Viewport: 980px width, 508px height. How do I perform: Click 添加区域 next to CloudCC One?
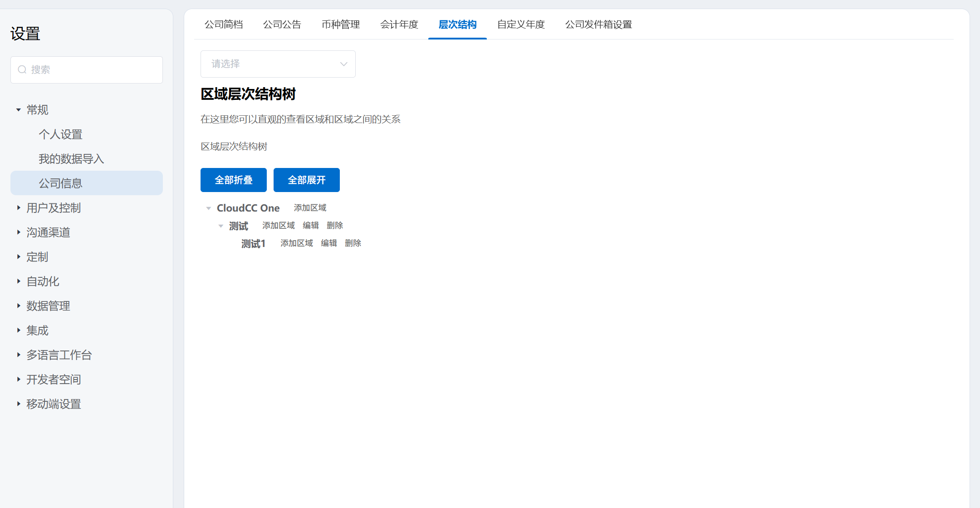point(310,208)
